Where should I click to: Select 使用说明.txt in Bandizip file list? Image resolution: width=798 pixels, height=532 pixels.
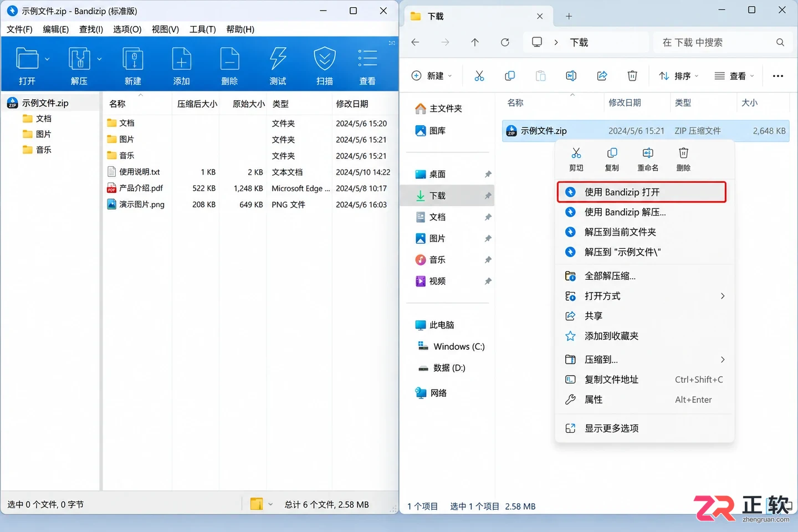pyautogui.click(x=139, y=172)
